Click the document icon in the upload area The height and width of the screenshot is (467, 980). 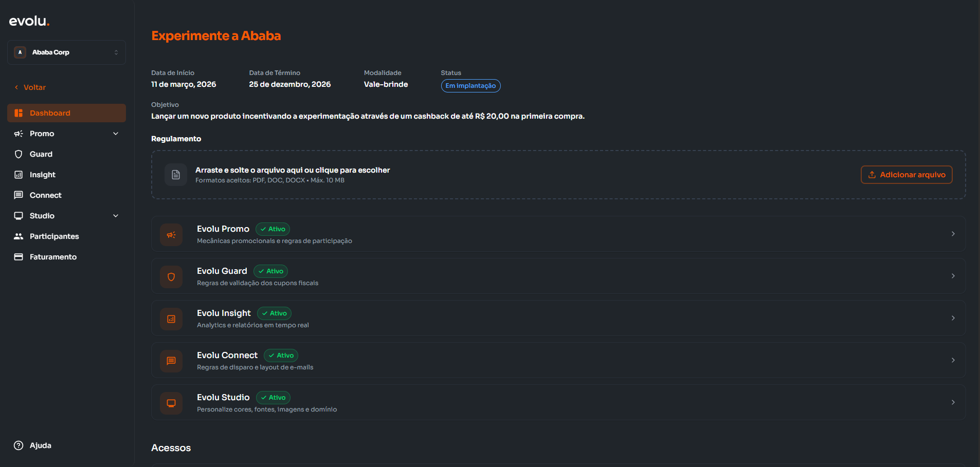[176, 175]
